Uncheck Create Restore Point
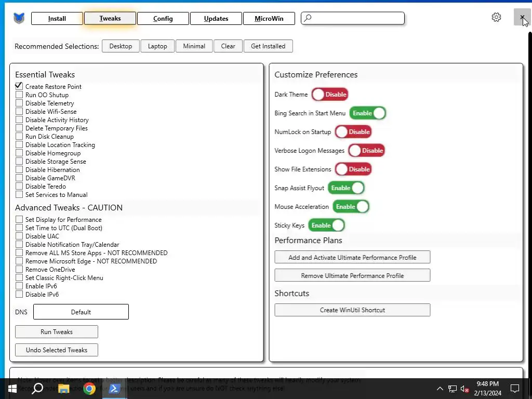The height and width of the screenshot is (399, 532). point(19,86)
